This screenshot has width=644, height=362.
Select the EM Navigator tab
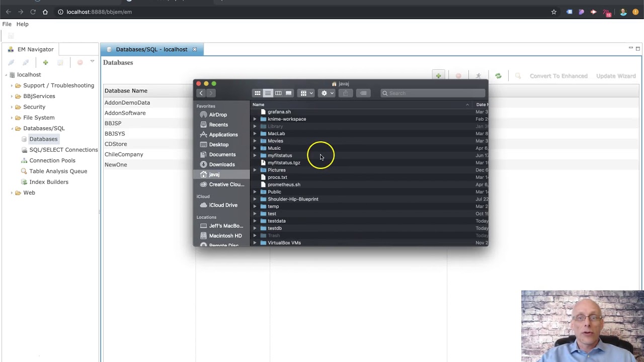[31, 49]
